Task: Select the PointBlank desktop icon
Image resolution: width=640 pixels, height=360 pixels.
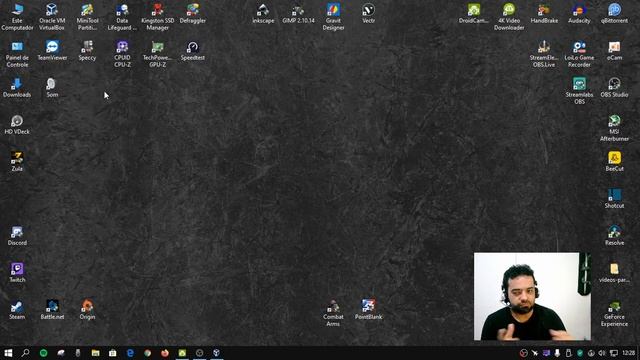Action: (x=368, y=310)
